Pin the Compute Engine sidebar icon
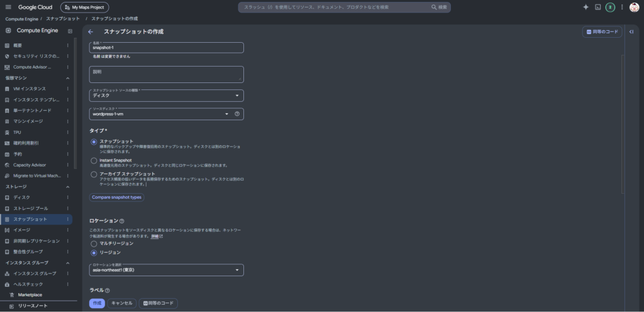The width and height of the screenshot is (644, 312). (70, 31)
